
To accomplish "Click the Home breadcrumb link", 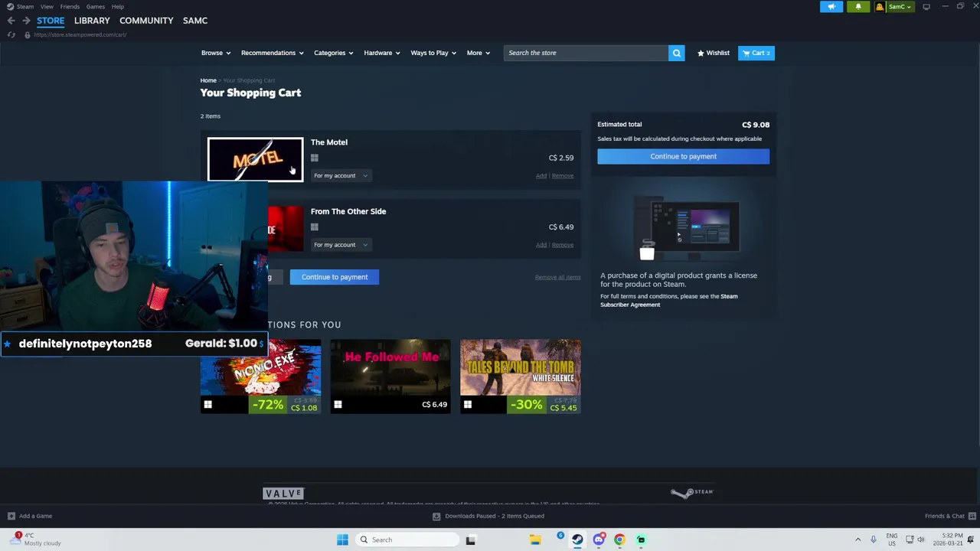I will [x=208, y=80].
